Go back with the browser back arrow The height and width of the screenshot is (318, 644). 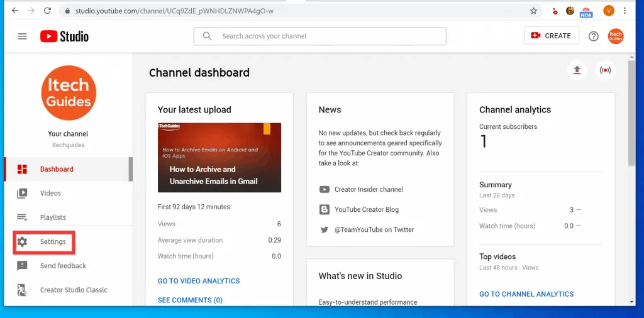pos(15,11)
